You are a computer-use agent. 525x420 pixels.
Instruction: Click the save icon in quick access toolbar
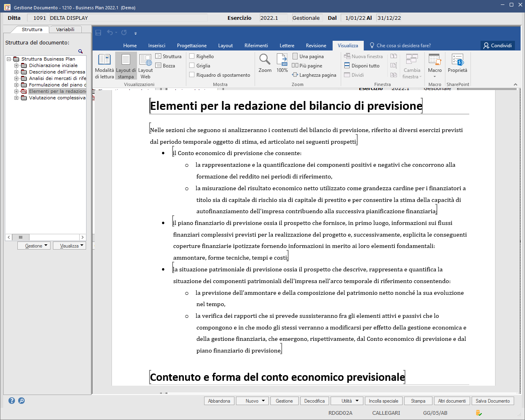(x=98, y=33)
